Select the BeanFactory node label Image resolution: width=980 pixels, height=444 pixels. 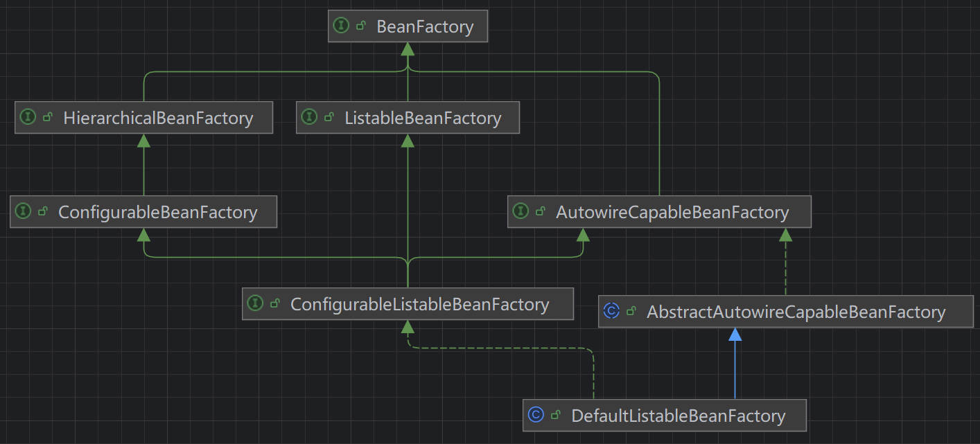(425, 27)
